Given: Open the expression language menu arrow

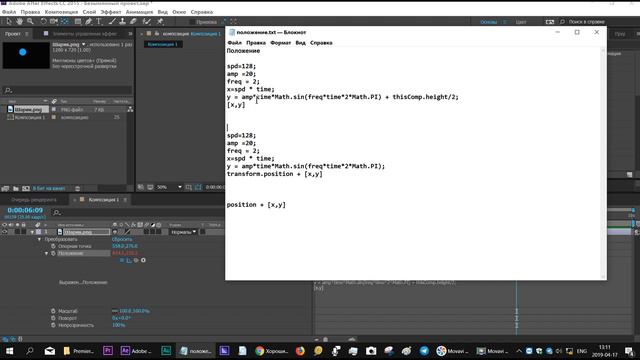Looking at the screenshot, I should [143, 260].
